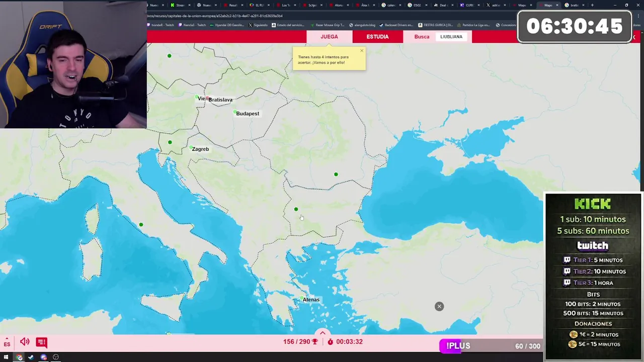644x362 pixels.
Task: Switch to the ESTUDIA tab
Action: 377,37
